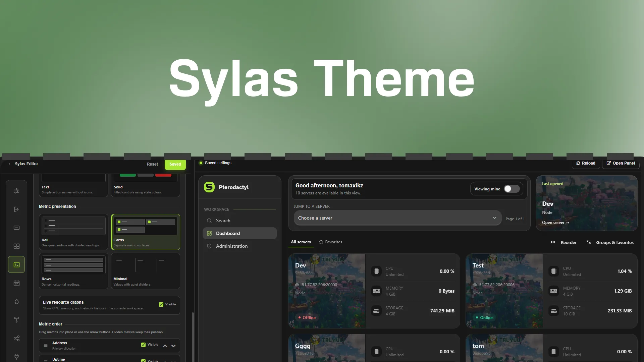Click the Gggg server name
644x362 pixels.
[303, 346]
